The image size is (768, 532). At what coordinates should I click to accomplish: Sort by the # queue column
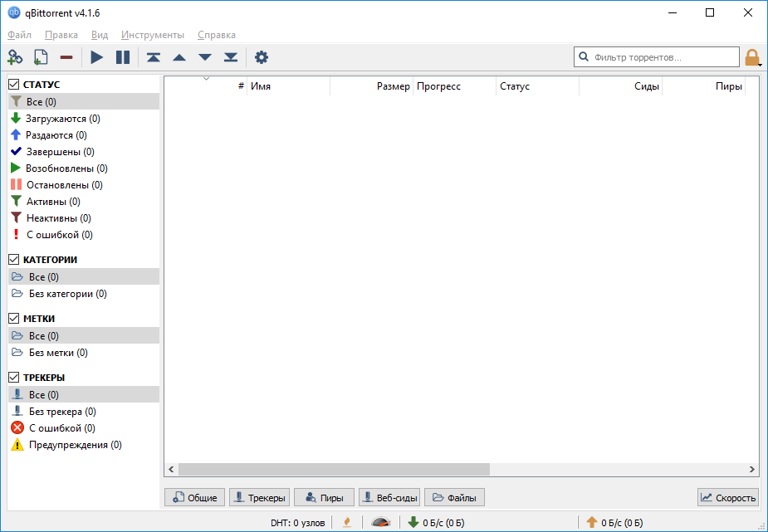point(206,86)
